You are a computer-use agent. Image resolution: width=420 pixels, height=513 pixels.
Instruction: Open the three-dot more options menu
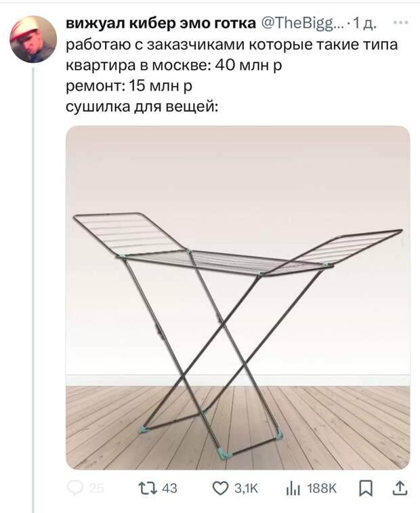coord(400,22)
